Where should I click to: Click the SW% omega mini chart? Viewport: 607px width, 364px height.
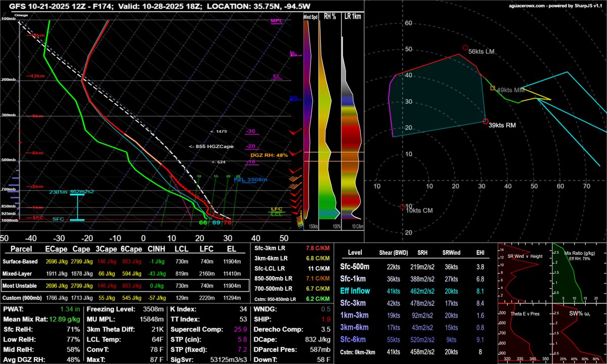(579, 333)
